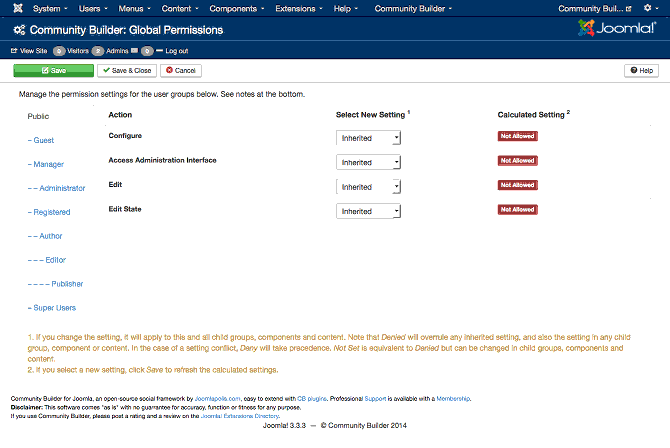This screenshot has width=670, height=448.
Task: Open the Membership link in footer
Action: (453, 398)
